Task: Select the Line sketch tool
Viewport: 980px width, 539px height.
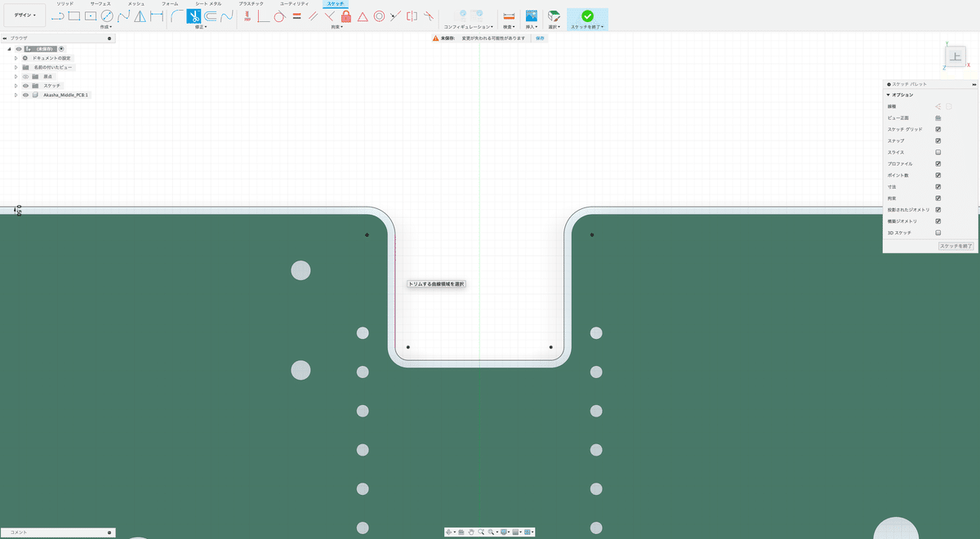Action: point(57,16)
